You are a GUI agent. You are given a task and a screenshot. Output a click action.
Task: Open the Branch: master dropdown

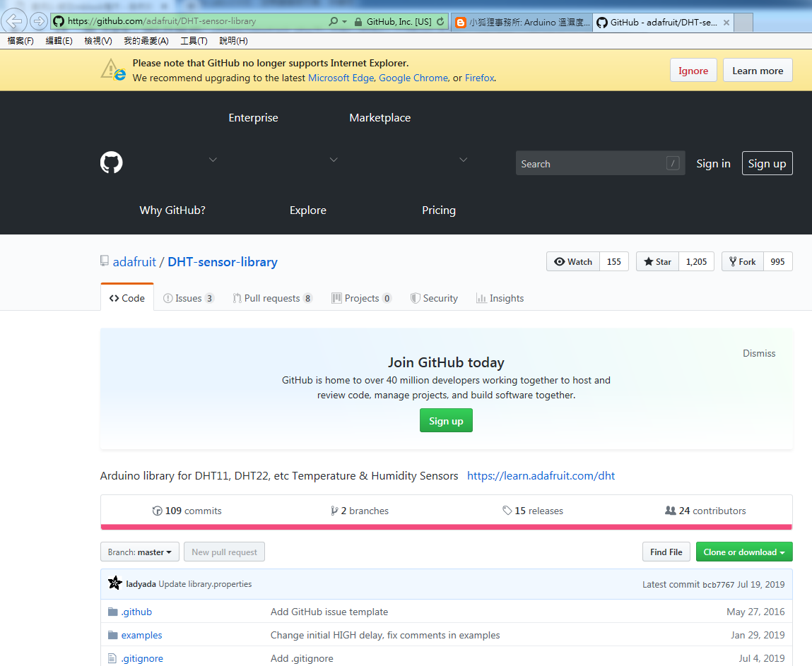(x=140, y=552)
